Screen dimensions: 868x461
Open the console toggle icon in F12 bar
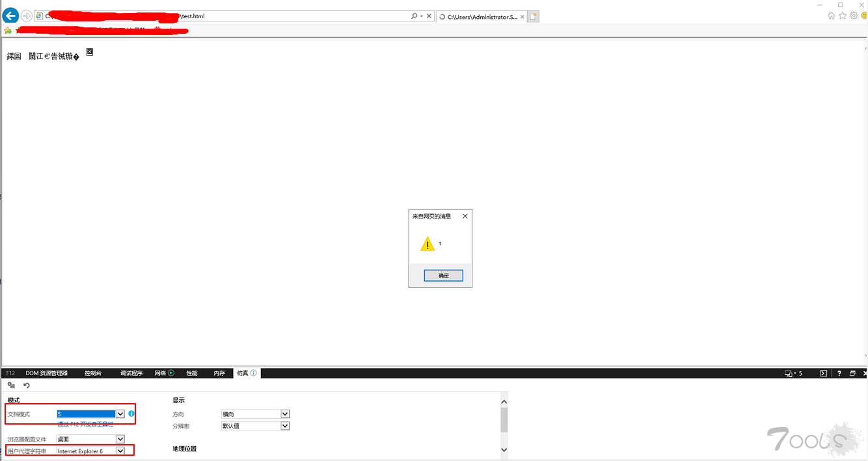(x=824, y=373)
